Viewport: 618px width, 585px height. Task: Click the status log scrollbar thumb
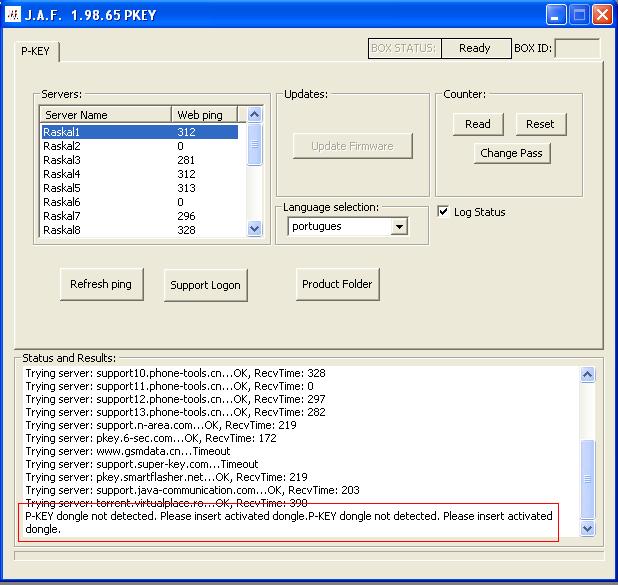(x=588, y=479)
